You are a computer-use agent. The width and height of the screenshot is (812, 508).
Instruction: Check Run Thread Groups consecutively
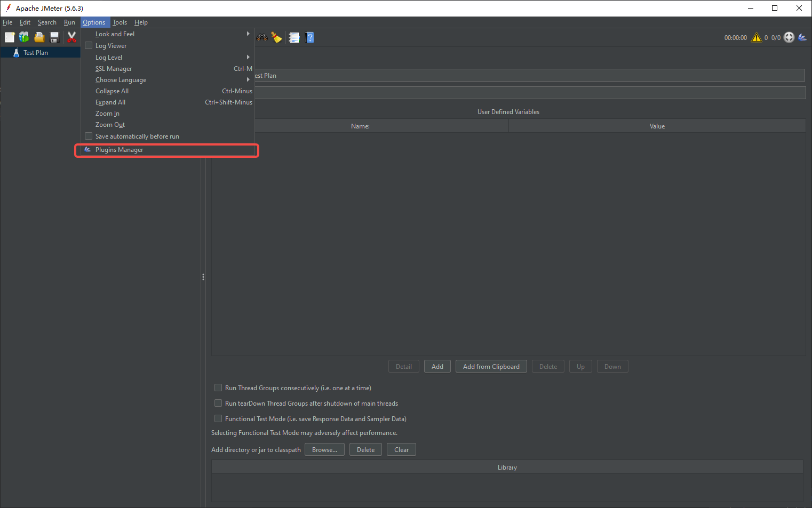pyautogui.click(x=218, y=388)
